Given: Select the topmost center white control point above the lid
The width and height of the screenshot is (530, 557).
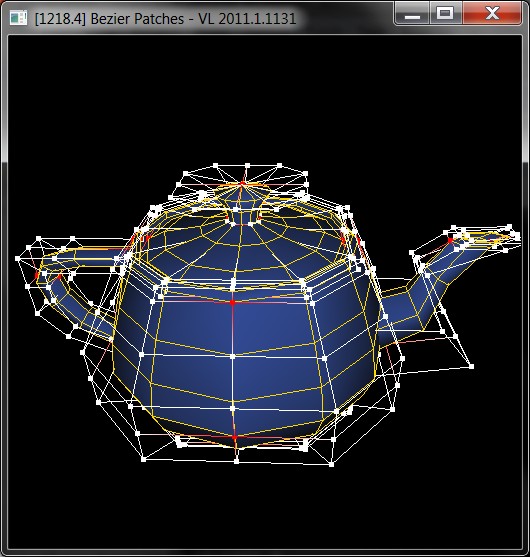Looking at the screenshot, I should coord(247,166).
